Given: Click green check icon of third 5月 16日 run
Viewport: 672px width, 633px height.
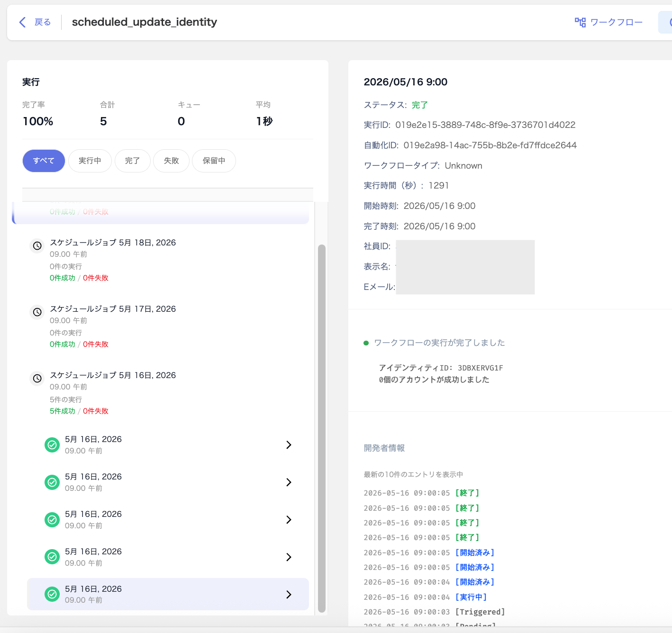Looking at the screenshot, I should [52, 520].
